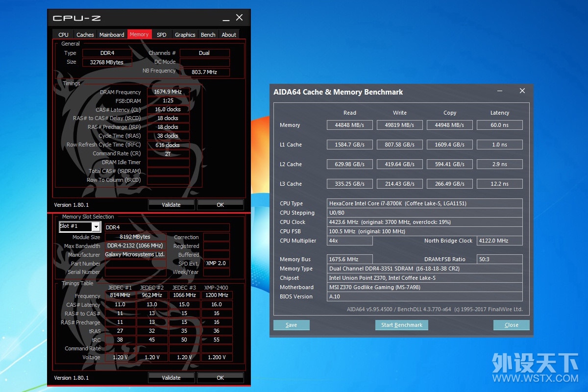
Task: Click the empty Part Number field
Action: click(x=135, y=264)
